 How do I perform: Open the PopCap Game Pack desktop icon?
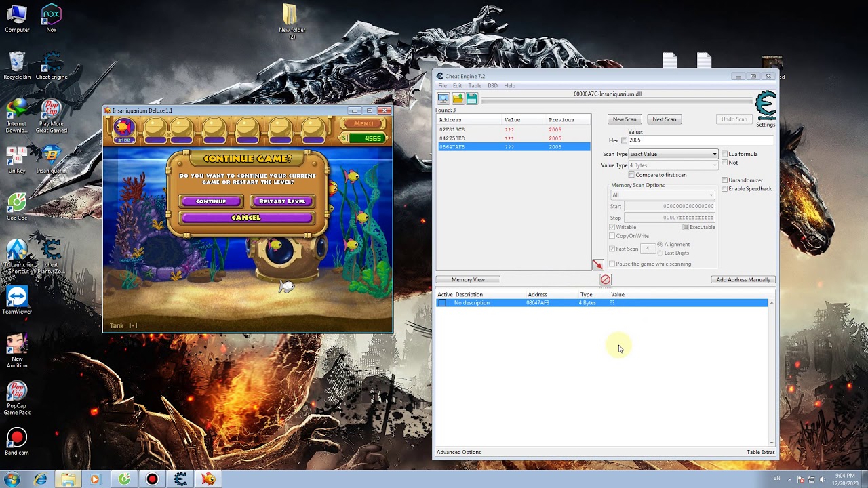click(17, 398)
